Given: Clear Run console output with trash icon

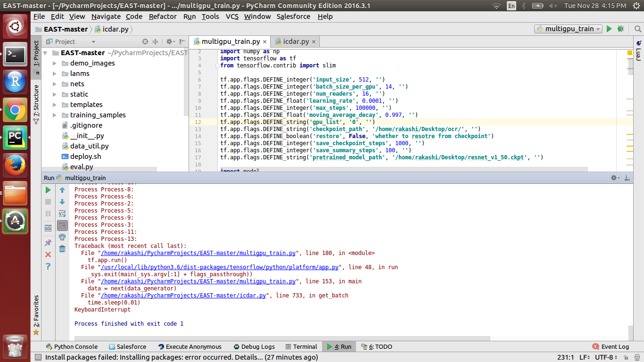Looking at the screenshot, I should click(x=62, y=247).
